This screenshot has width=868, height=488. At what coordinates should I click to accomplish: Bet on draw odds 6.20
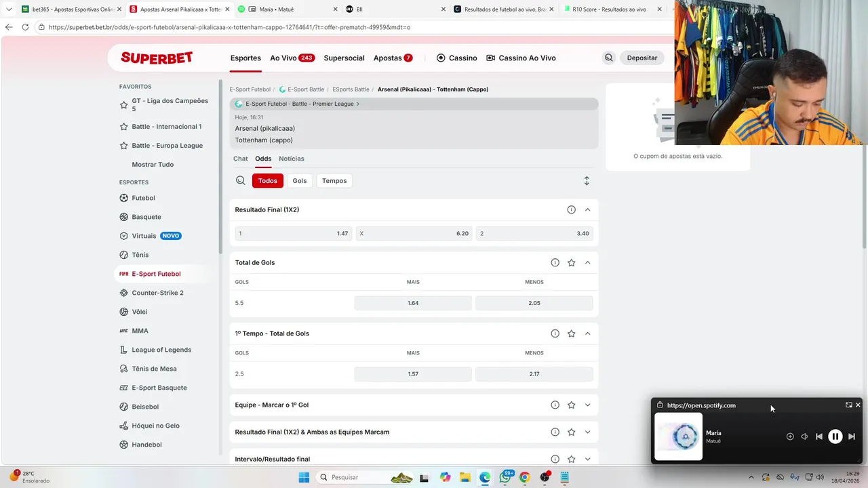414,233
